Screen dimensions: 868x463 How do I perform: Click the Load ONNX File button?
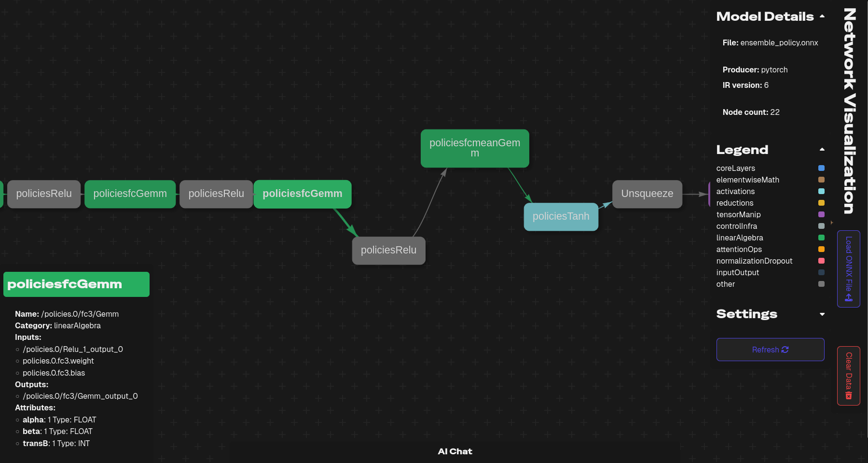(x=848, y=268)
